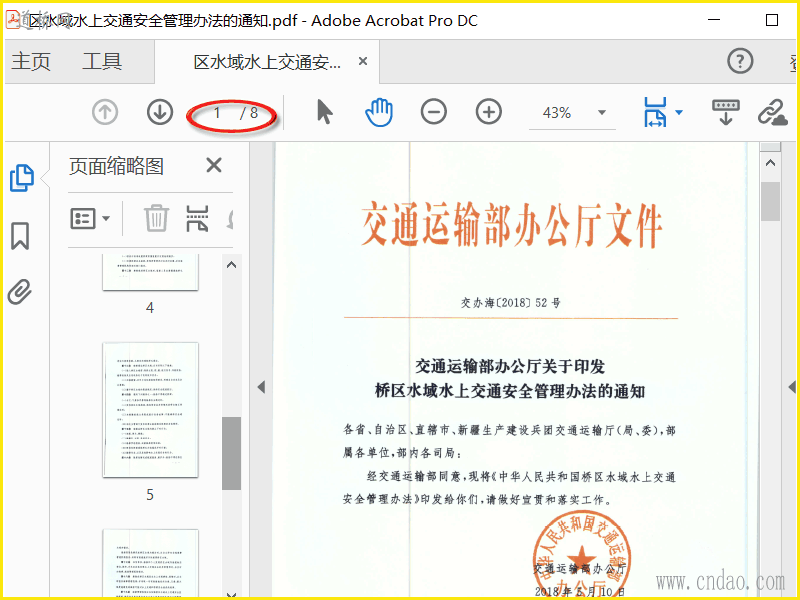Click the thumbnail panel scrollbar handle
The image size is (800, 600).
tap(231, 454)
